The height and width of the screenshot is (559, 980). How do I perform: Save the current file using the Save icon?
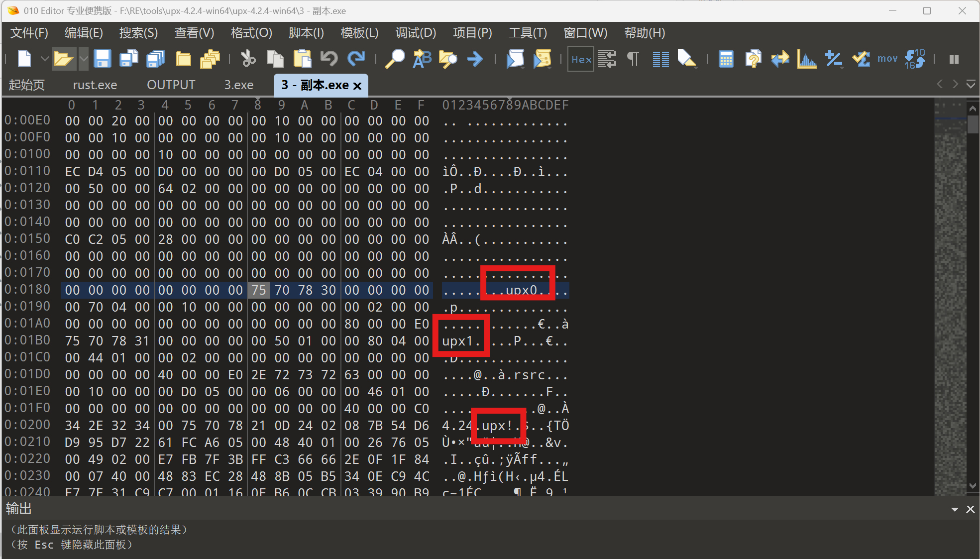pos(102,58)
